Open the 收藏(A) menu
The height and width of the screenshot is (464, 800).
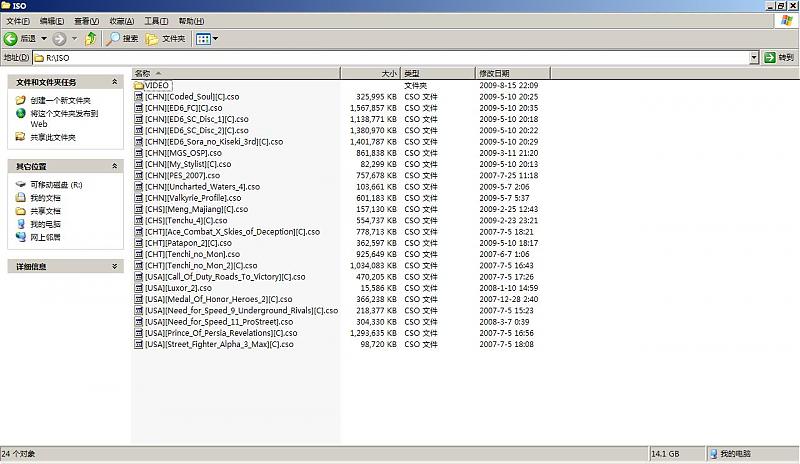122,21
